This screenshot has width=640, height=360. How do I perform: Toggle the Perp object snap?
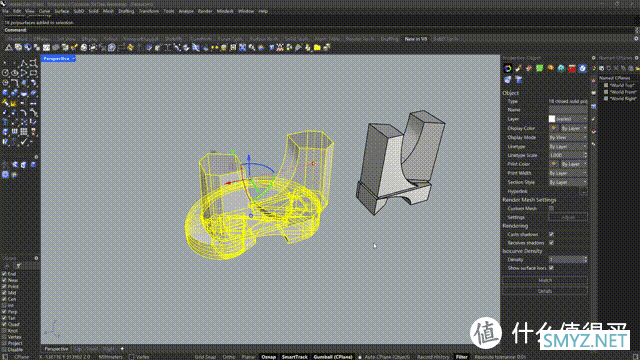(x=4, y=312)
